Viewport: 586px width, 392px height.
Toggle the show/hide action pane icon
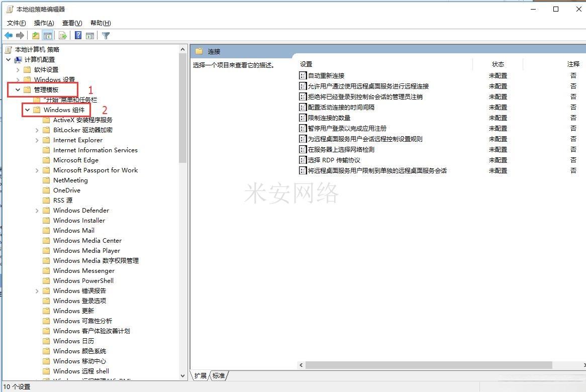pos(89,36)
